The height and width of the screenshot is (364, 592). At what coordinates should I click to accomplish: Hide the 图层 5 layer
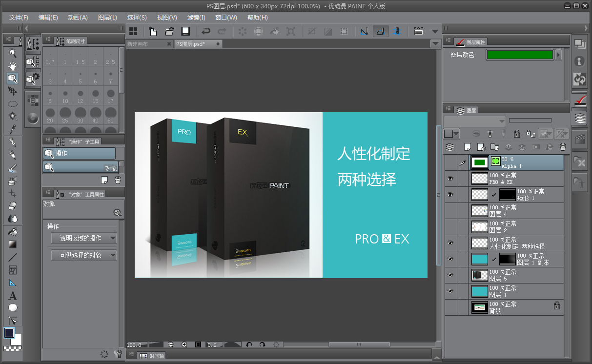pyautogui.click(x=450, y=275)
